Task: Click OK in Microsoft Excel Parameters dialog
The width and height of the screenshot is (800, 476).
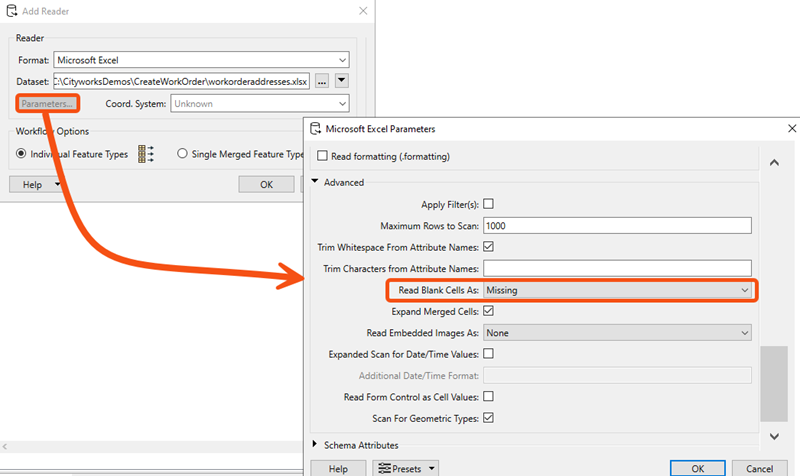Action: 697,468
